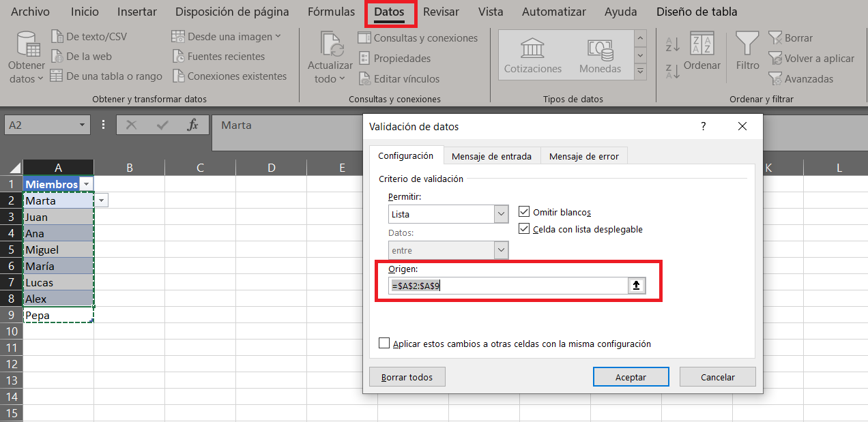The image size is (868, 422).
Task: Select De una tabla o rango
Action: pos(106,76)
